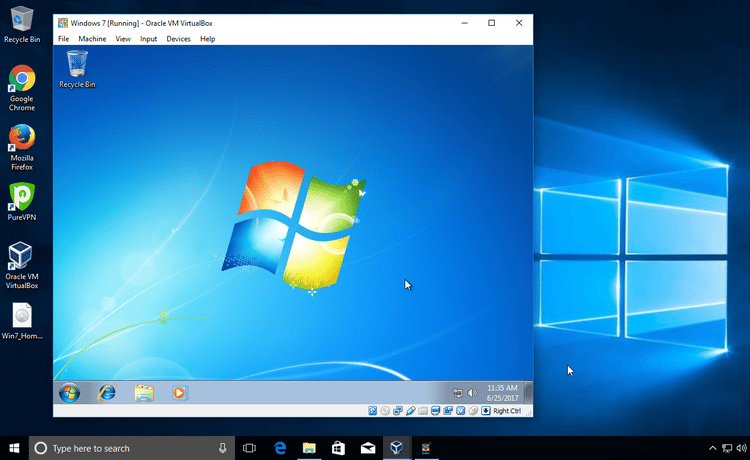The height and width of the screenshot is (460, 750).
Task: Open Windows Explorer folder in Windows 7 taskbar
Action: [x=143, y=393]
